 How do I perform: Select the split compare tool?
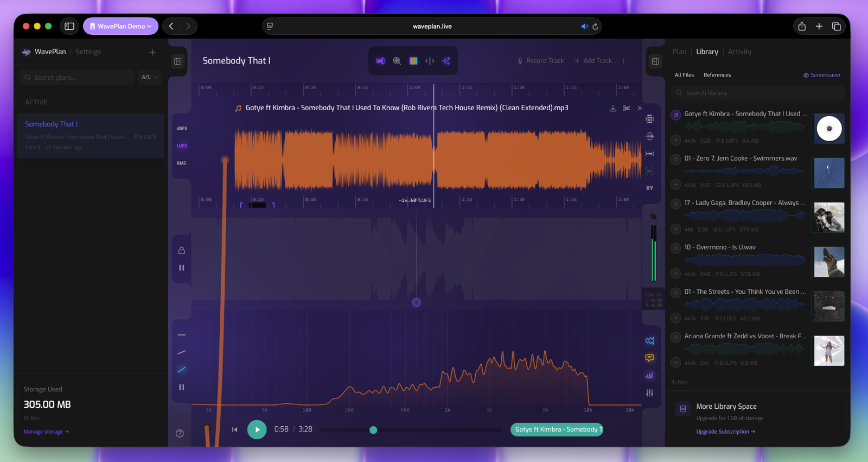430,61
